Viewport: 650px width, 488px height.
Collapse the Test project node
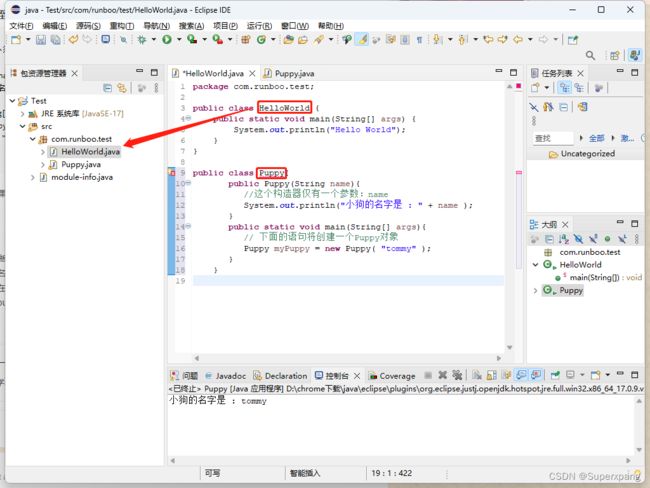12,100
